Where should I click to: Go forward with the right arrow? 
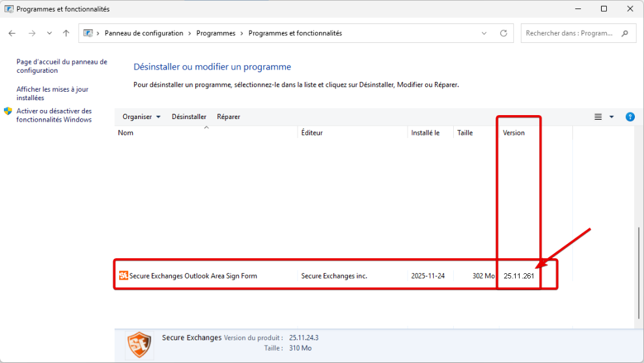tap(32, 33)
